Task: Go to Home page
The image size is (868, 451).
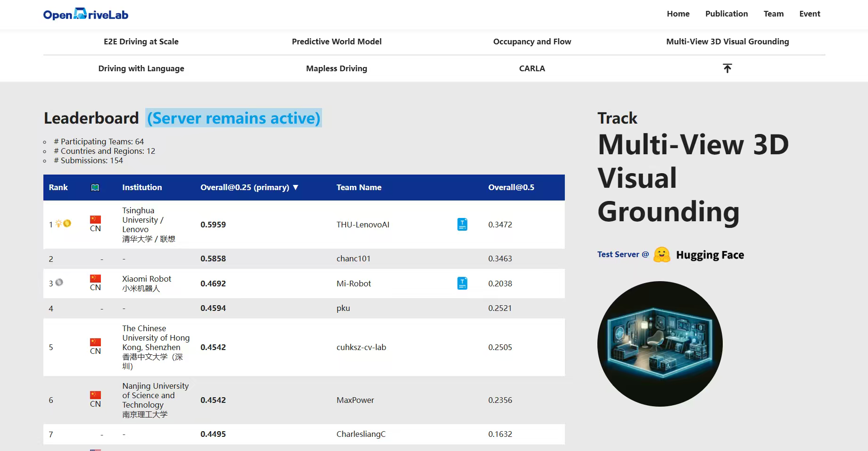Action: pos(678,14)
